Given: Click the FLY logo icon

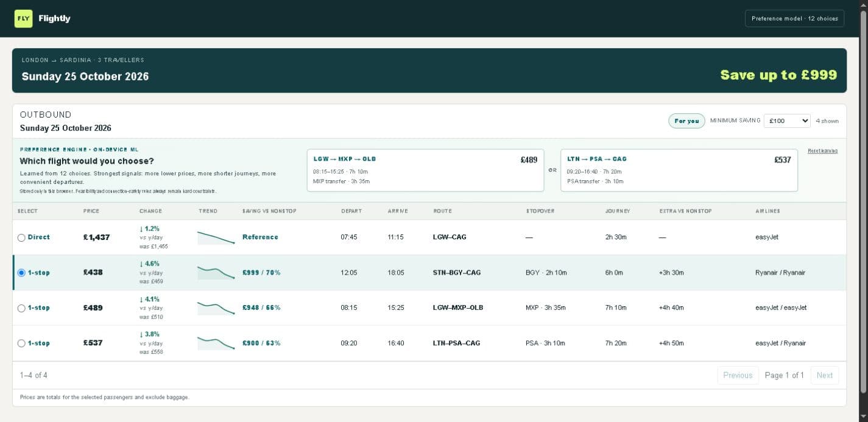Looking at the screenshot, I should click(x=23, y=18).
